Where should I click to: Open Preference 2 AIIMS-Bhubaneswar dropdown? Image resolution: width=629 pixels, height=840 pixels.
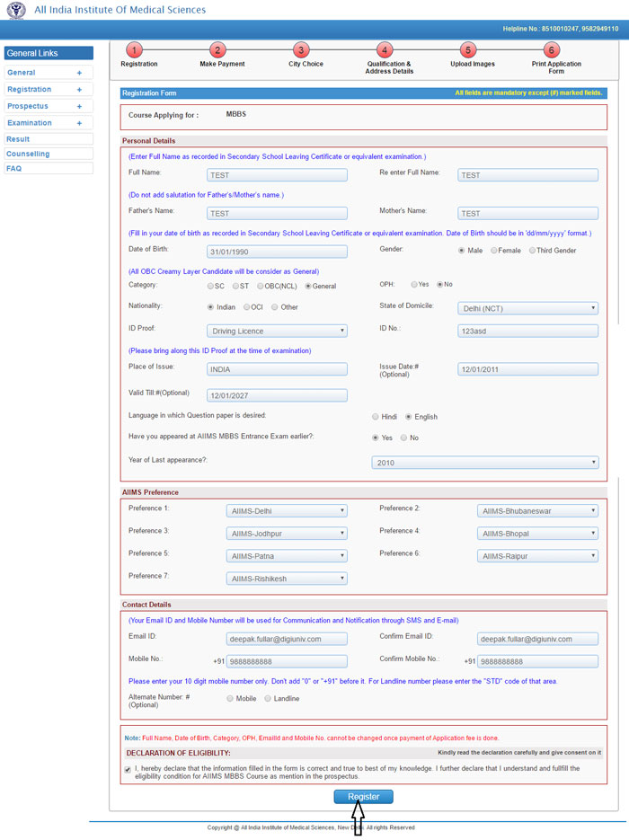click(537, 510)
